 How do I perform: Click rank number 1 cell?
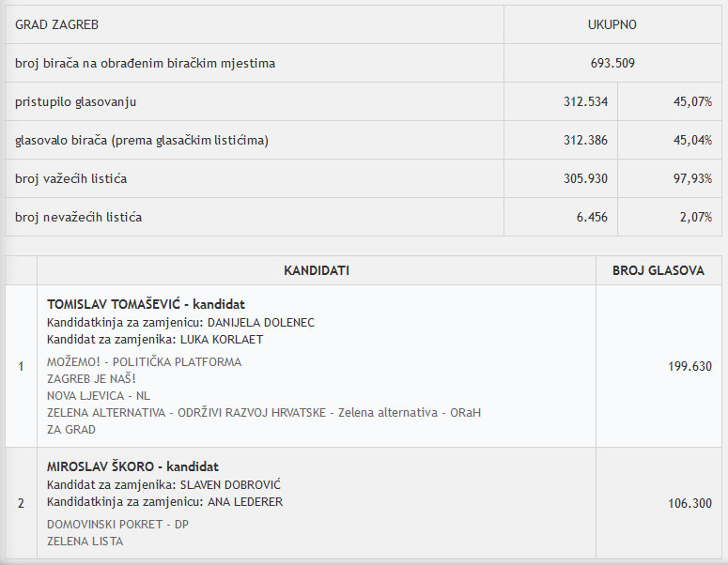[x=21, y=367]
